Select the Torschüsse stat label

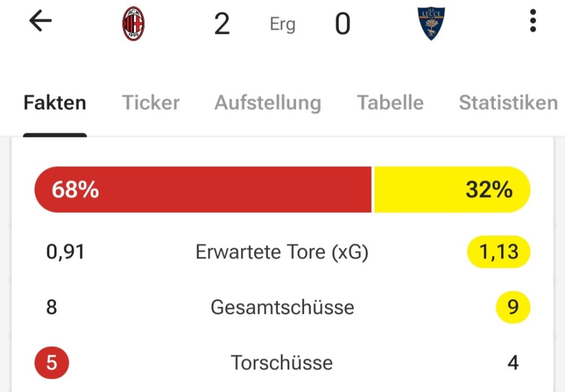(x=282, y=362)
